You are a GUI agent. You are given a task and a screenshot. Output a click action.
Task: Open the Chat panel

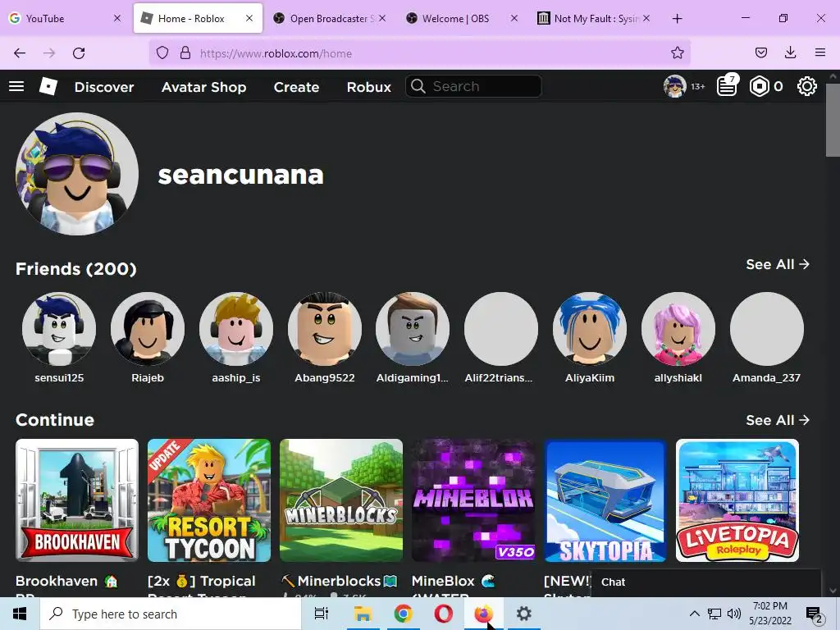point(706,582)
